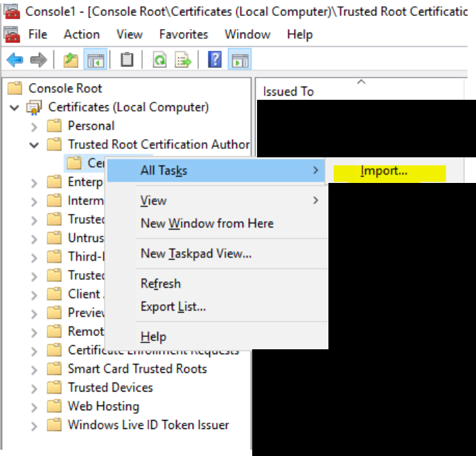Screen dimensions: 476x456
Task: Open the Action menu in the menu bar
Action: coord(82,34)
